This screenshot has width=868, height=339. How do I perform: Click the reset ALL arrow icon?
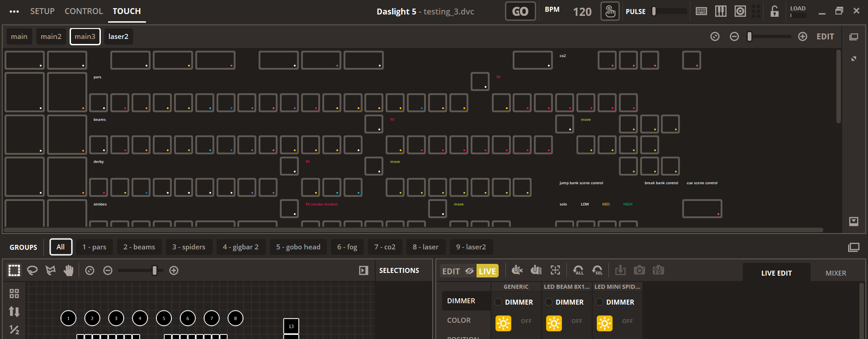[578, 270]
